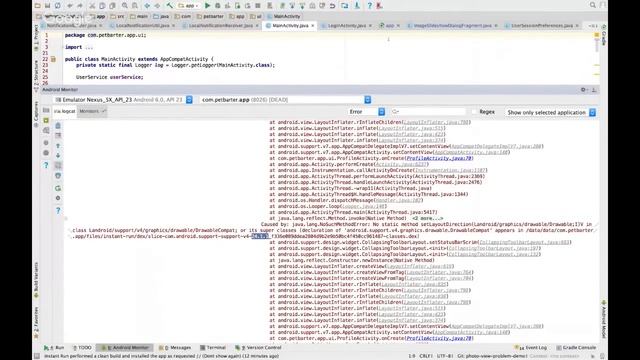The width and height of the screenshot is (640, 360).
Task: Click the Open folder icon in the toolbar
Action: pos(37,6)
